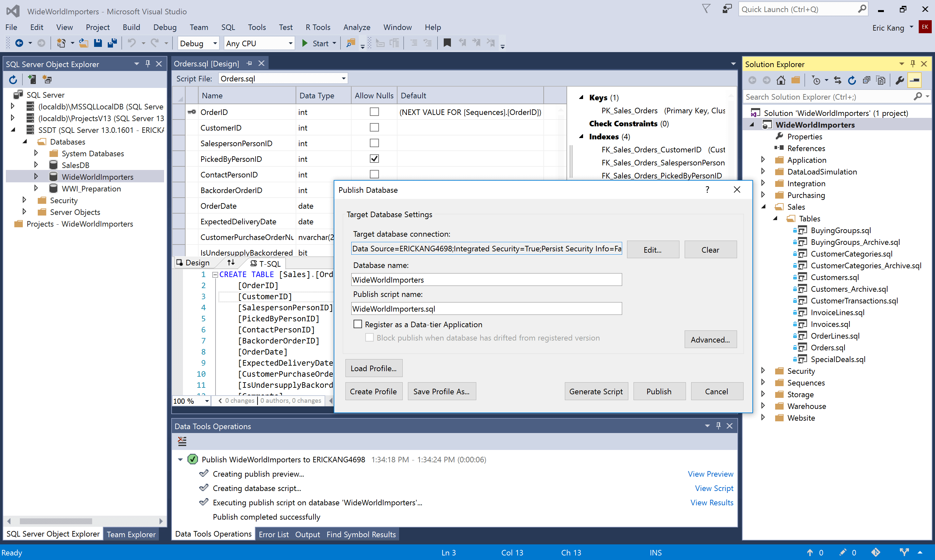Click the Save toolbar icon
This screenshot has width=935, height=560.
(98, 43)
